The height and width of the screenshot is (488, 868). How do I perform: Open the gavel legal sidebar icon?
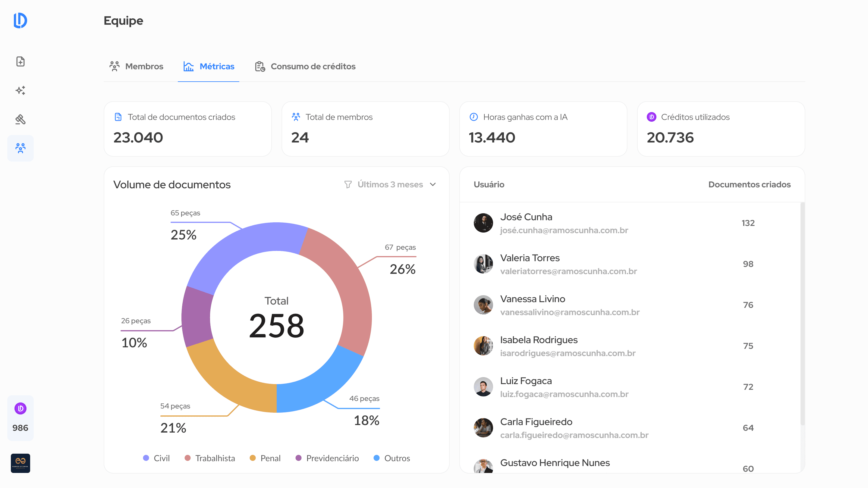pos(20,119)
